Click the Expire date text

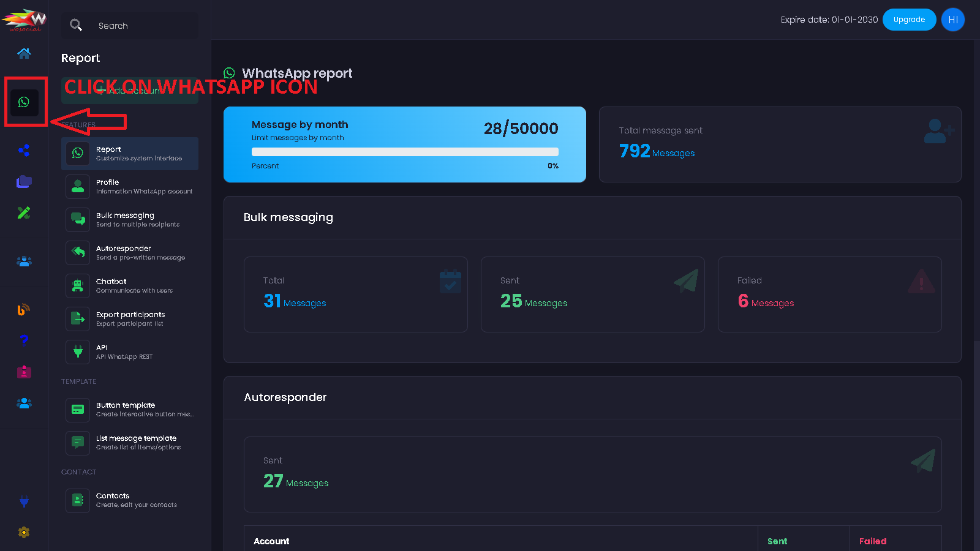pos(829,20)
